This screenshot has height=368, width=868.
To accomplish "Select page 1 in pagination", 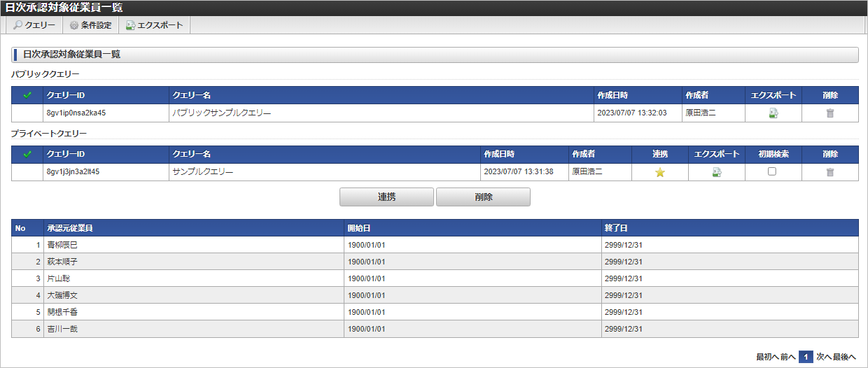I will [x=806, y=357].
